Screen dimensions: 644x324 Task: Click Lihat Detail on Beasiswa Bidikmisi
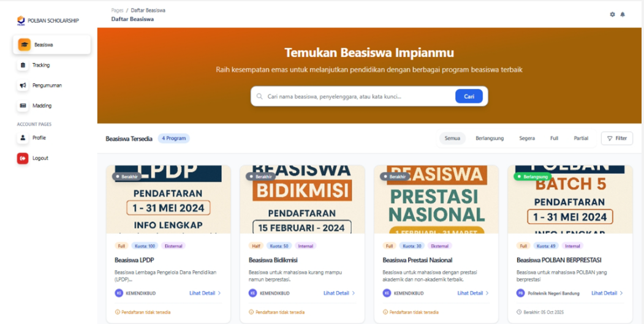point(339,293)
